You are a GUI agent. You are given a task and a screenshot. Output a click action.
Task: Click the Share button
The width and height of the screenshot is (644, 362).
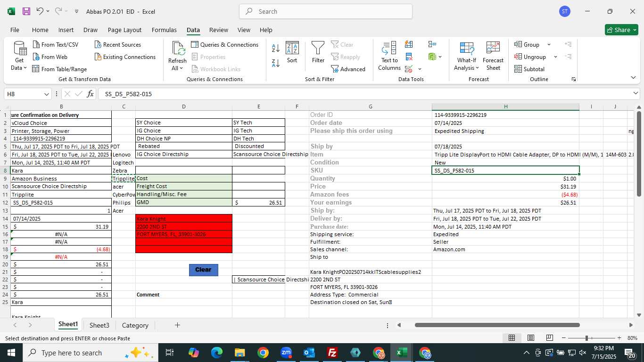[x=621, y=30]
